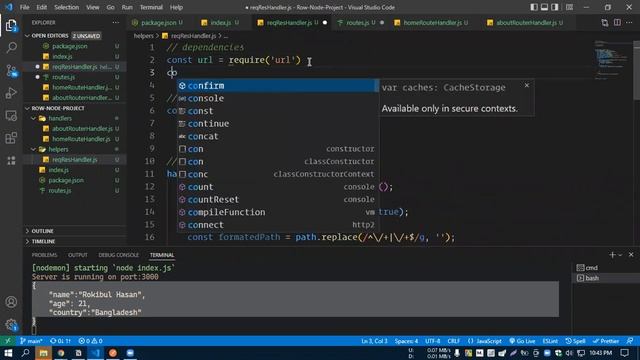The height and width of the screenshot is (360, 640).
Task: Open index.js in project tree
Action: (58, 170)
